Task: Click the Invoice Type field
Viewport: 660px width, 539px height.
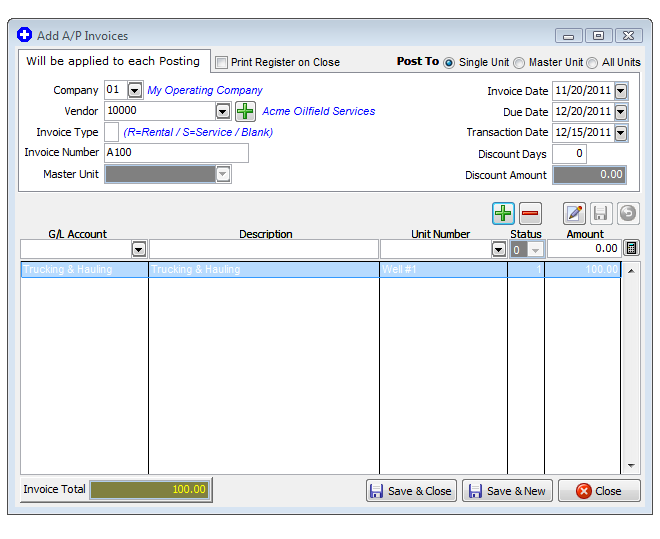Action: click(112, 132)
